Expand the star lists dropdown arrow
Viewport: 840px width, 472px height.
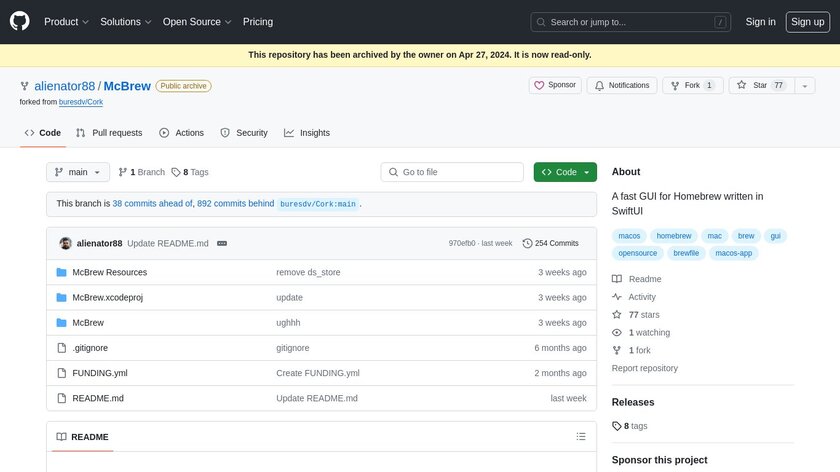click(805, 86)
